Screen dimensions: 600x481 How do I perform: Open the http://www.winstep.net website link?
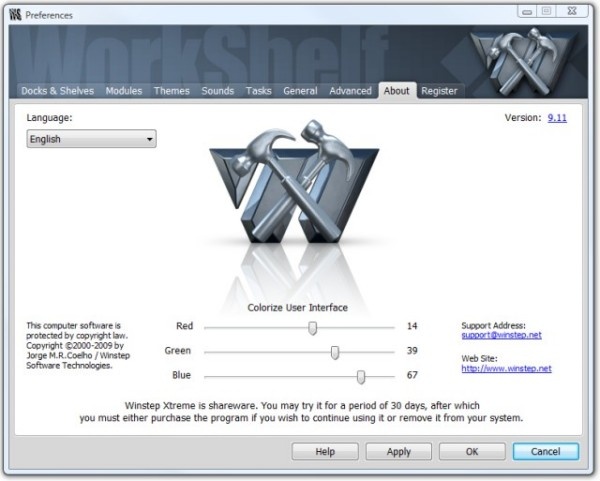pyautogui.click(x=506, y=368)
